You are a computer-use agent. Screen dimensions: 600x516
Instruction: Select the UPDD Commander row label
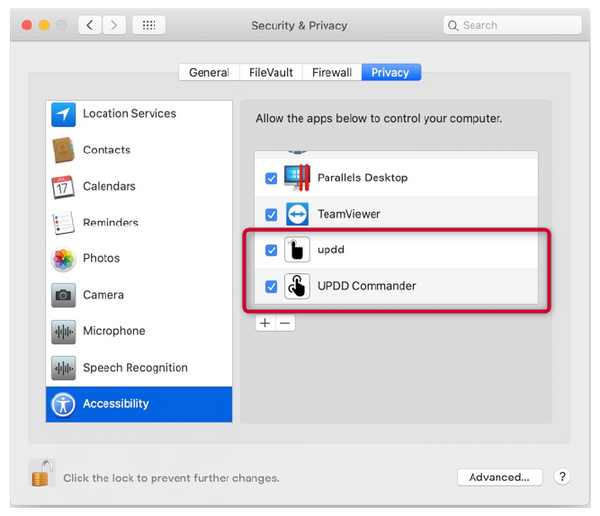(367, 286)
